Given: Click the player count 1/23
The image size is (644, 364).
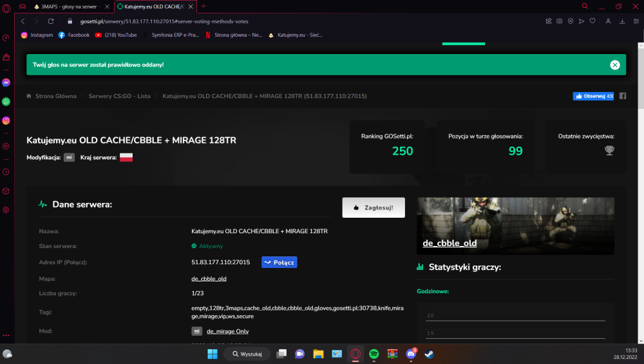Looking at the screenshot, I should [198, 293].
